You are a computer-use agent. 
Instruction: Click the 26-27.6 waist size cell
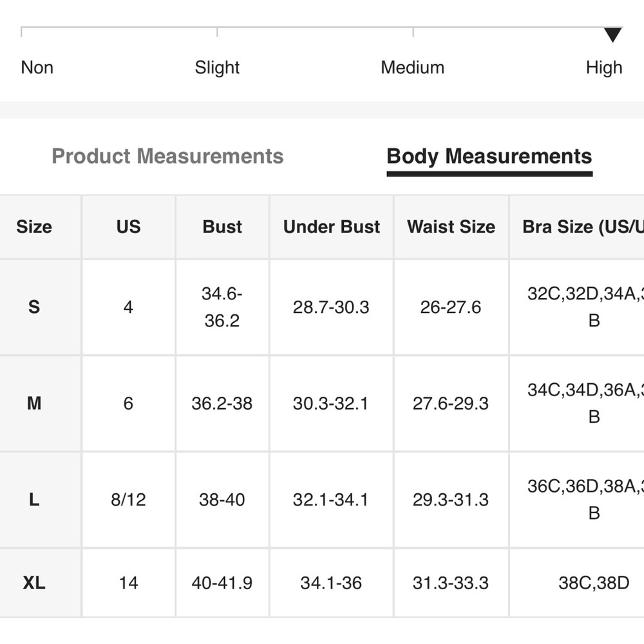[451, 307]
